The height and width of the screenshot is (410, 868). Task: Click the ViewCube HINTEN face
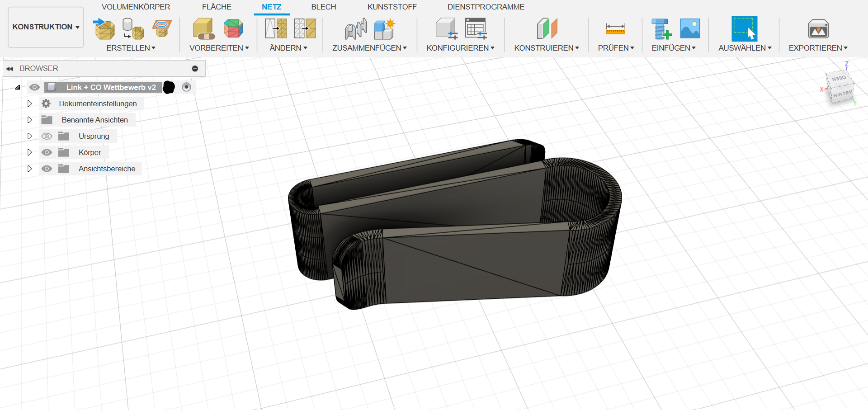(x=842, y=94)
